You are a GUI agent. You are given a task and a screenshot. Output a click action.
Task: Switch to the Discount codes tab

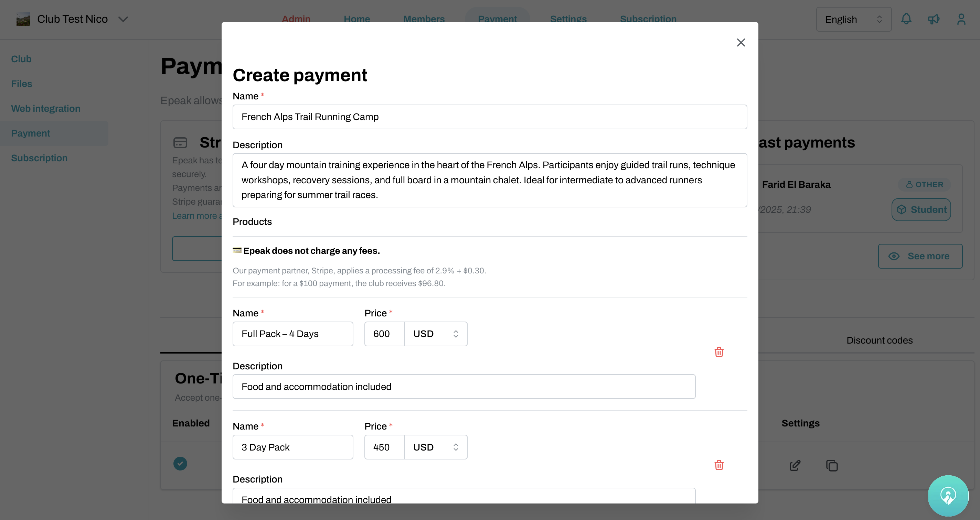click(879, 340)
